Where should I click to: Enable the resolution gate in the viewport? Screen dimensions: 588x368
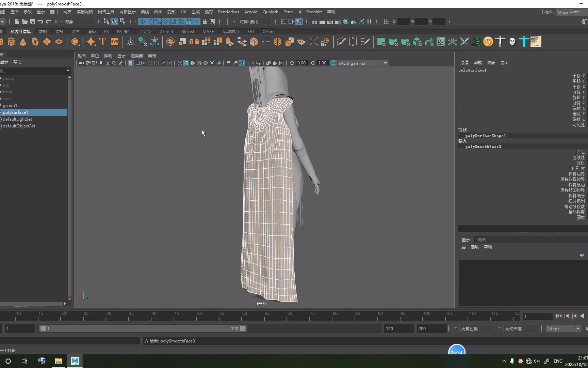coord(143,63)
